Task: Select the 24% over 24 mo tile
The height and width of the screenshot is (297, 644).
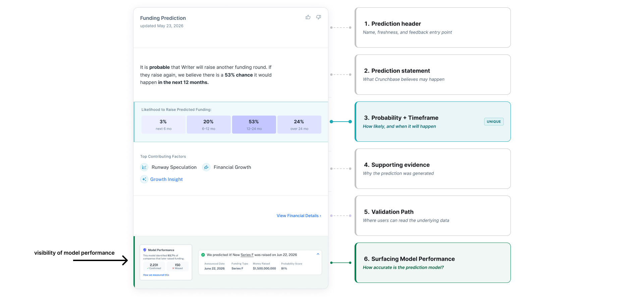Action: pos(299,125)
